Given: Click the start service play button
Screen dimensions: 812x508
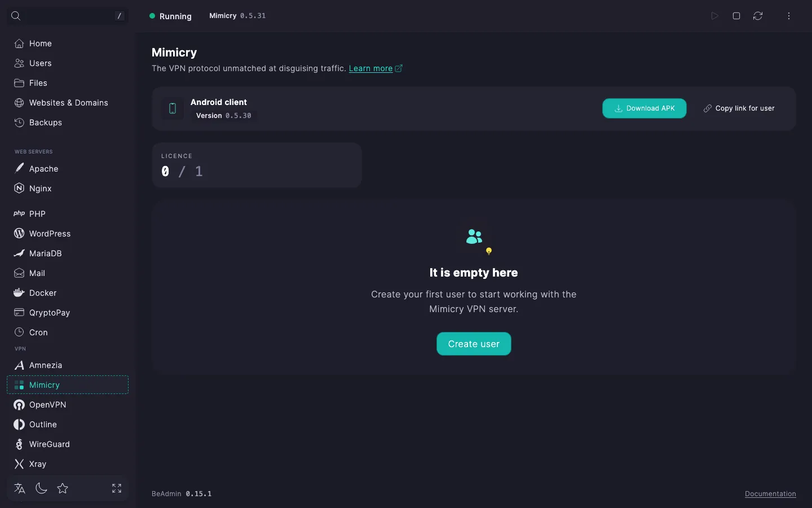Looking at the screenshot, I should (x=714, y=16).
